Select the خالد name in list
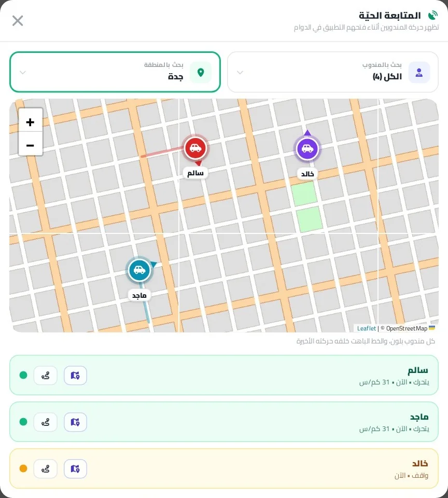This screenshot has width=448, height=498. pyautogui.click(x=420, y=464)
